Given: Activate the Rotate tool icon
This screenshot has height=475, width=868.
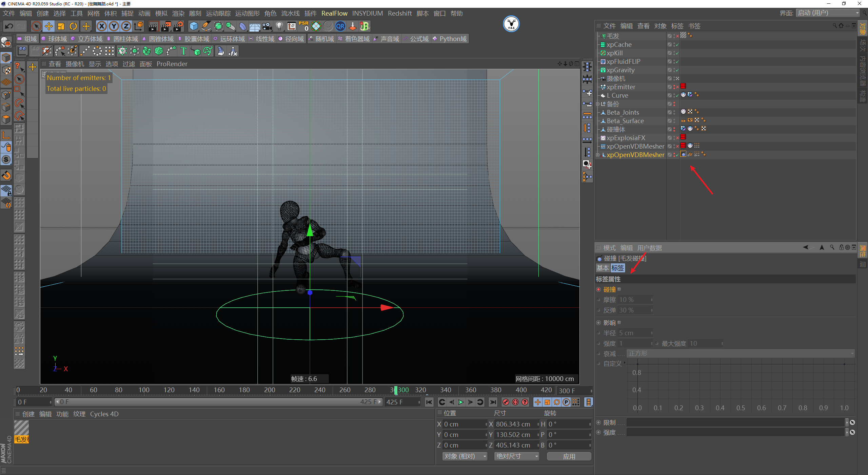Looking at the screenshot, I should point(73,26).
